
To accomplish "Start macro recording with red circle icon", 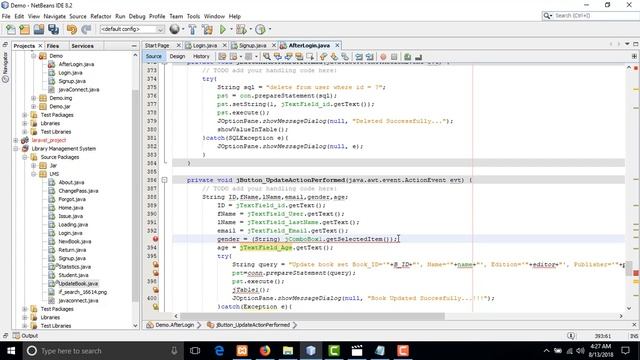I will pos(383,57).
